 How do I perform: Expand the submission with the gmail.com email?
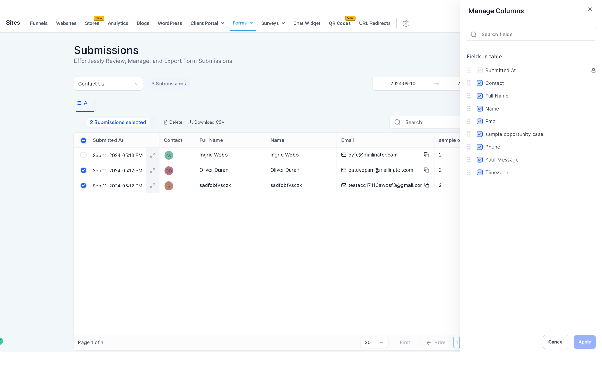(152, 185)
